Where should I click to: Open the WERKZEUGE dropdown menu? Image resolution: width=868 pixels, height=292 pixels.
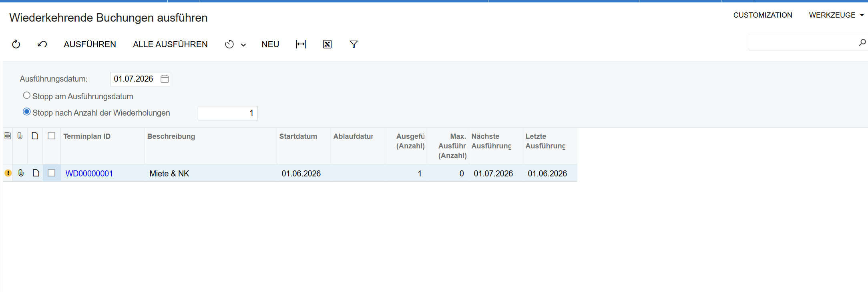click(x=836, y=15)
